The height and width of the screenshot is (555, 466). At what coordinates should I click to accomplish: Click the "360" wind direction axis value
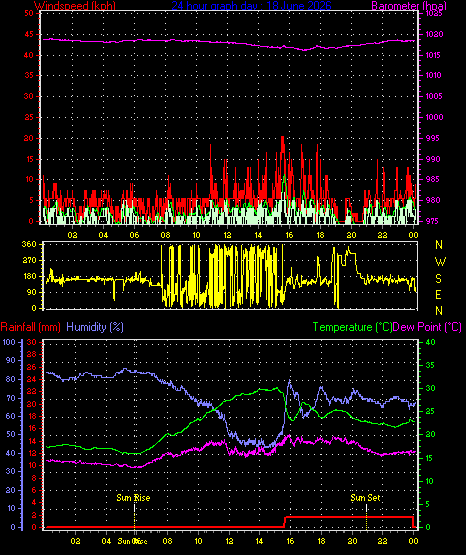point(29,244)
